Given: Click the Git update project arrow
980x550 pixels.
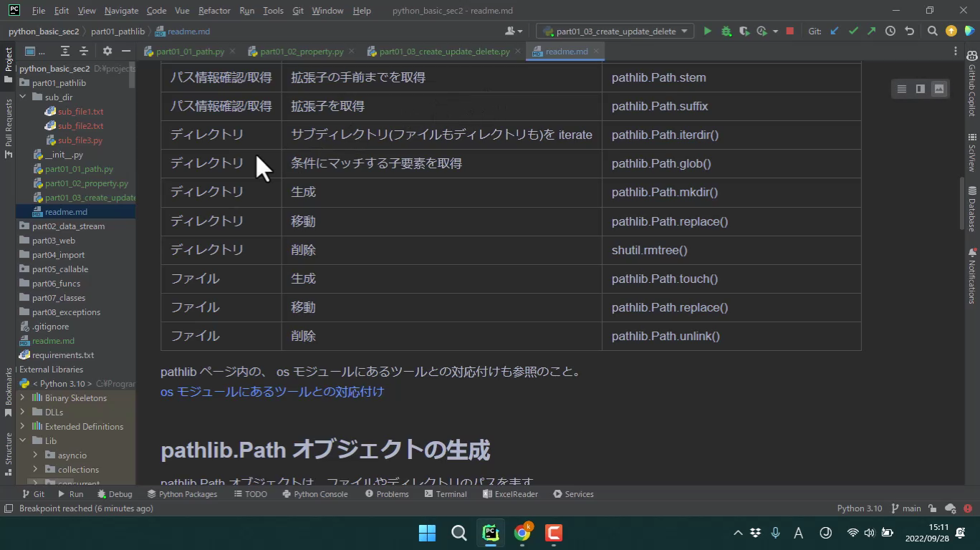Looking at the screenshot, I should click(x=835, y=32).
